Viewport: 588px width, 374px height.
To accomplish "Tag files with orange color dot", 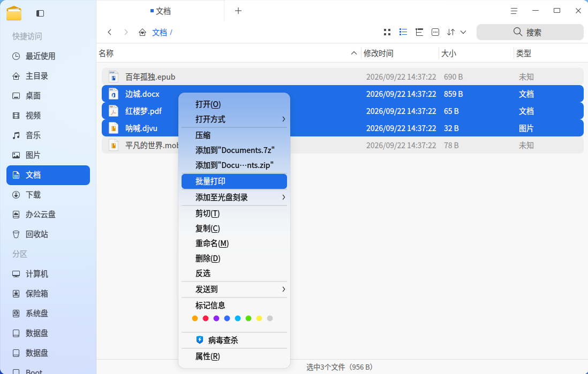I will pos(194,318).
